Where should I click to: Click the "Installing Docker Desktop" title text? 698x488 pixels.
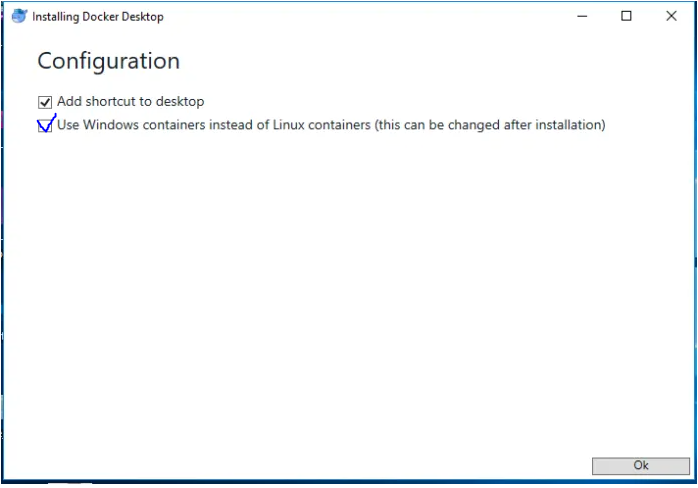click(x=98, y=17)
